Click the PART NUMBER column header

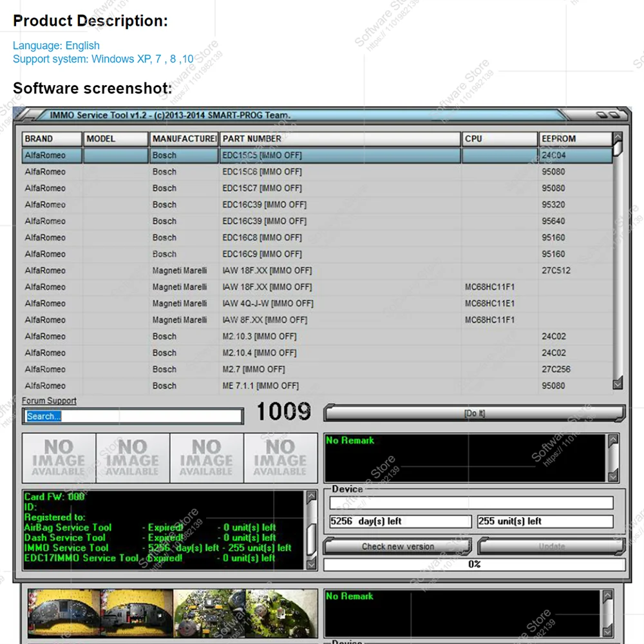click(340, 139)
